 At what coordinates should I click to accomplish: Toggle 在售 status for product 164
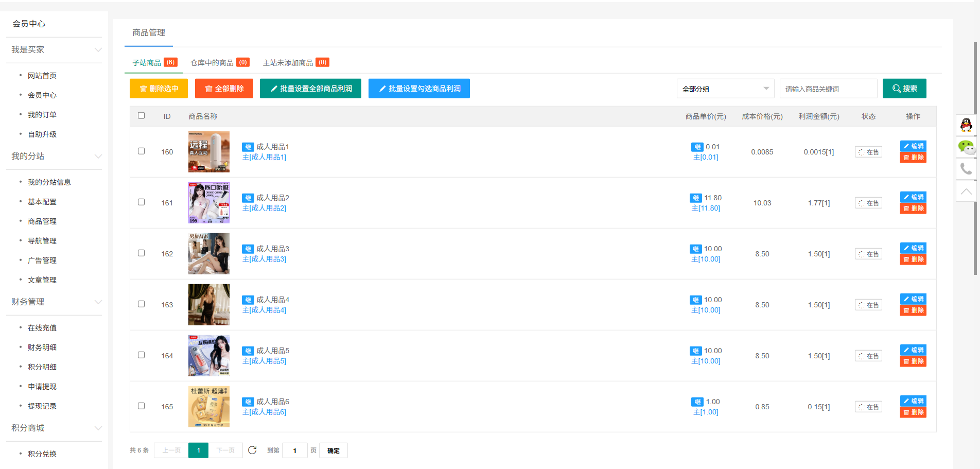click(868, 356)
